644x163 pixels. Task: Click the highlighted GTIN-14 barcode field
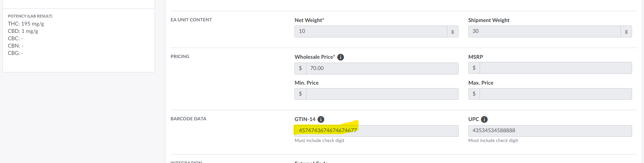[x=376, y=131]
